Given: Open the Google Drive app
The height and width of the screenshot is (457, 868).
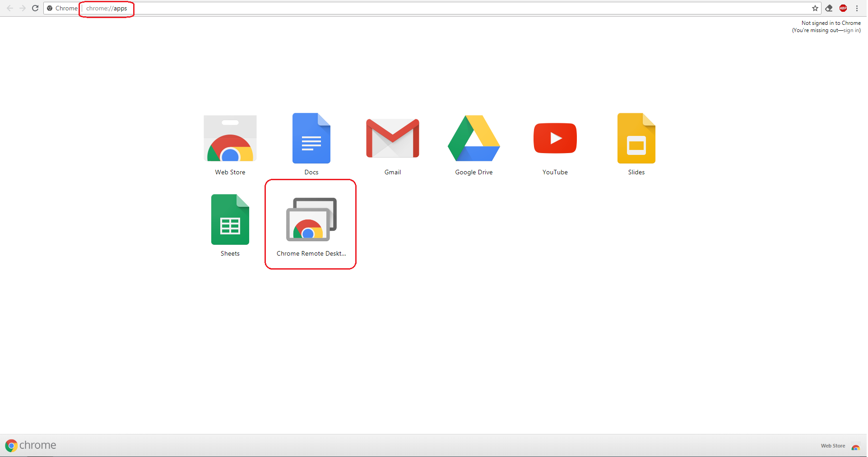Looking at the screenshot, I should [473, 138].
